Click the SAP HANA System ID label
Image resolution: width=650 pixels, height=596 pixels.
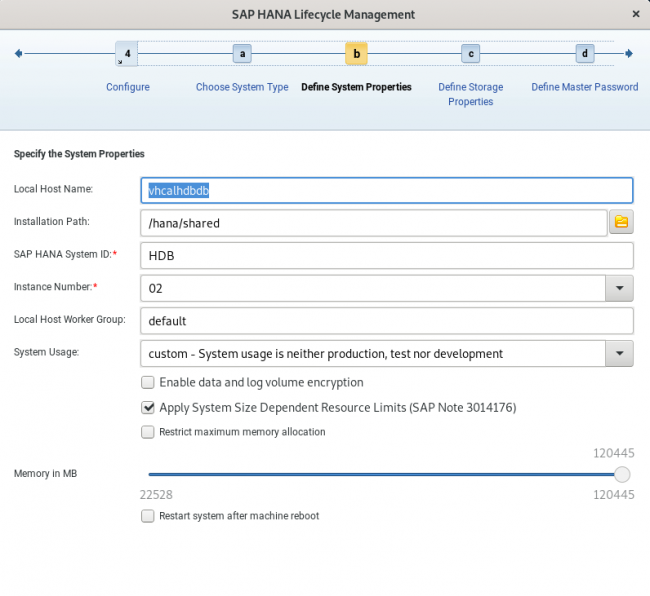[x=65, y=254]
